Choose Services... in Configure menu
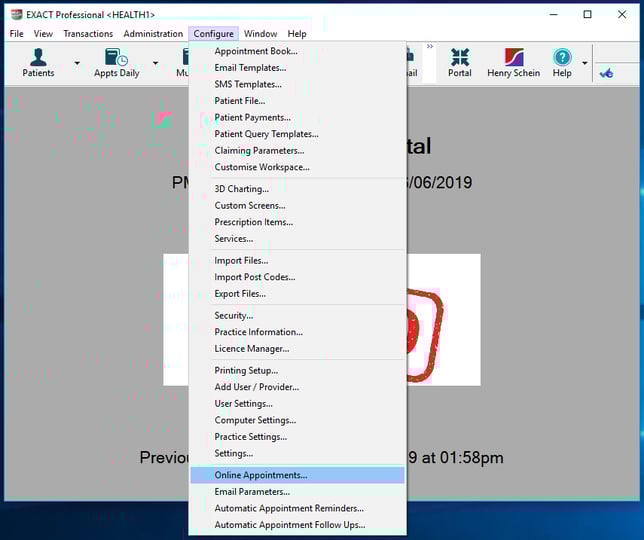This screenshot has height=540, width=644. tap(297, 239)
